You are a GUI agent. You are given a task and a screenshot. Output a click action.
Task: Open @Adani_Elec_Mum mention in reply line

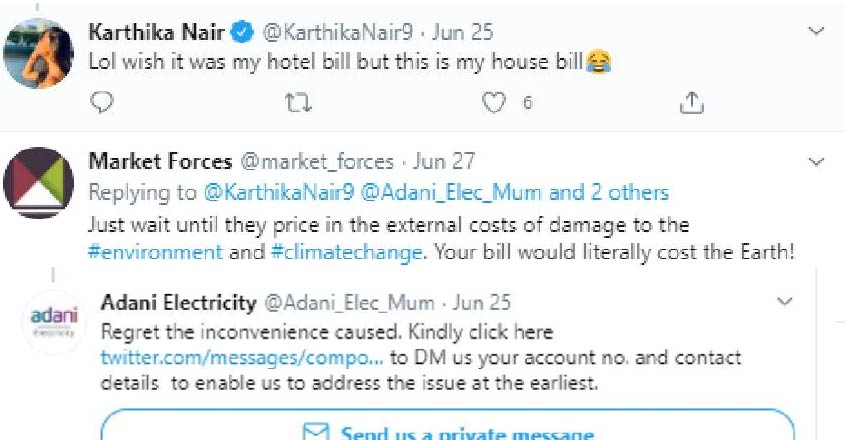452,193
